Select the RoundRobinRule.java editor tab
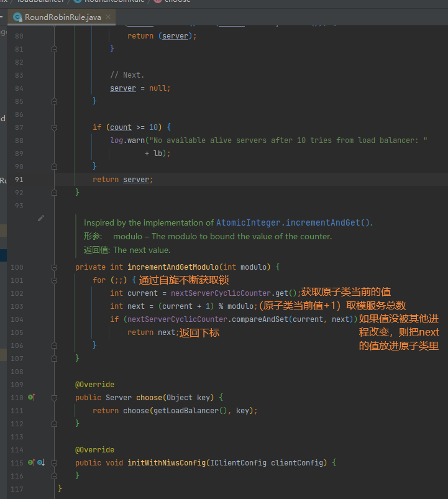The image size is (448, 499). [62, 17]
